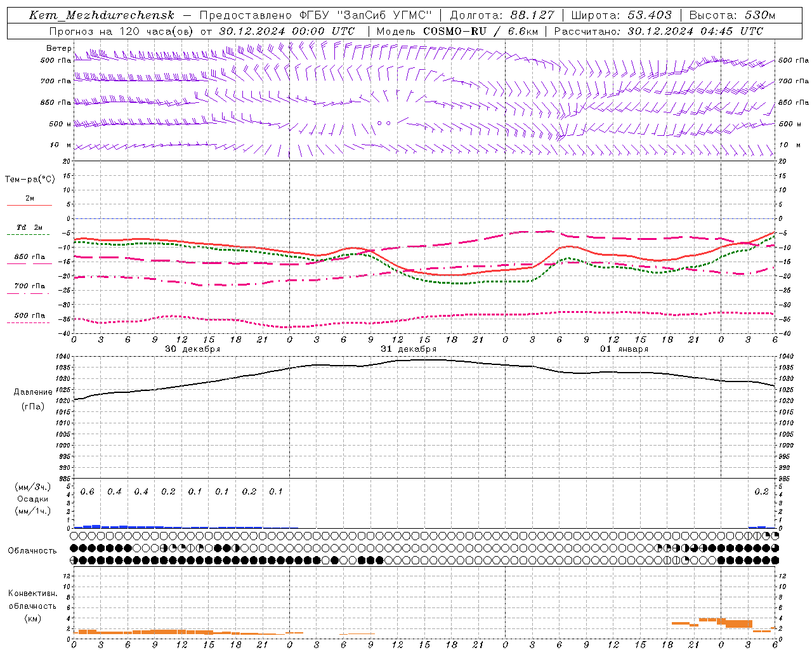Click the 01 января date label

point(624,349)
